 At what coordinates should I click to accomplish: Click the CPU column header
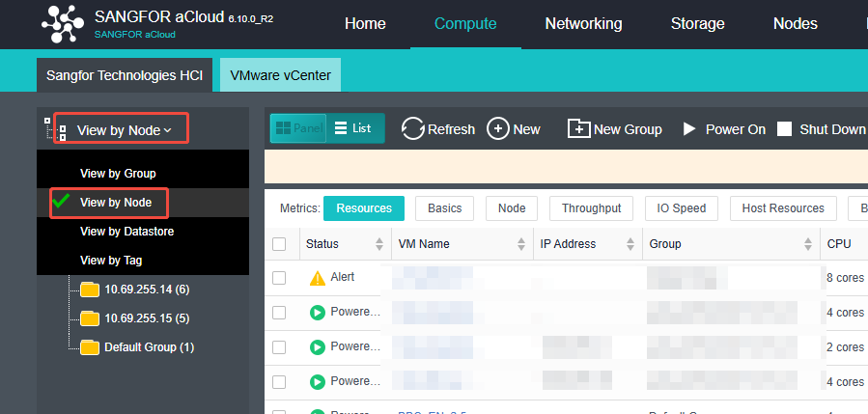point(839,244)
